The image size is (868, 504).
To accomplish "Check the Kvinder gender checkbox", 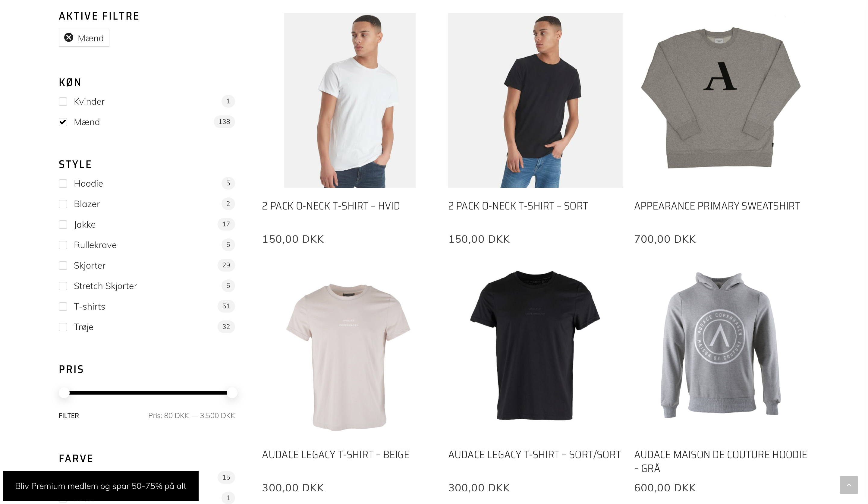I will point(63,102).
